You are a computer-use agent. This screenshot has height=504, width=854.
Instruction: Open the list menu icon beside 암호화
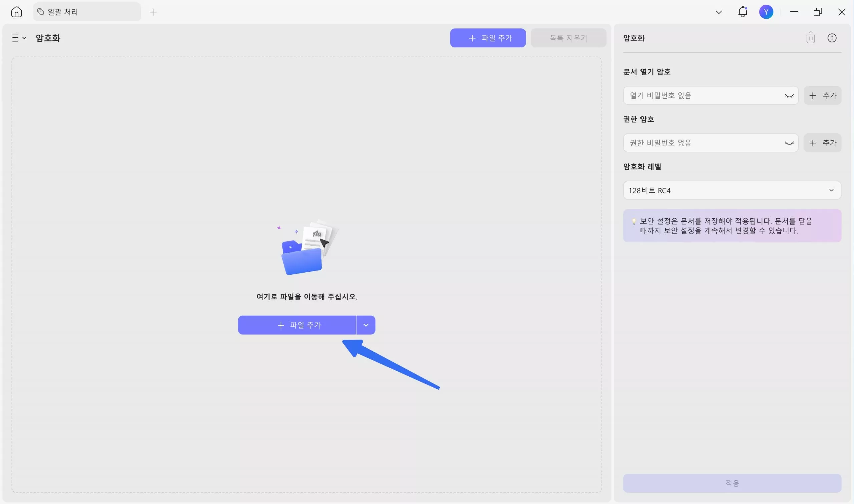coord(19,38)
